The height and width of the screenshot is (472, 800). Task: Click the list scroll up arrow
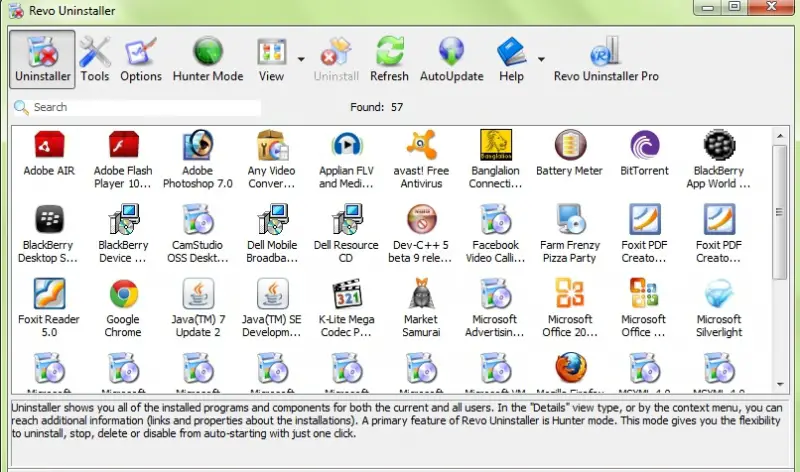tap(780, 136)
